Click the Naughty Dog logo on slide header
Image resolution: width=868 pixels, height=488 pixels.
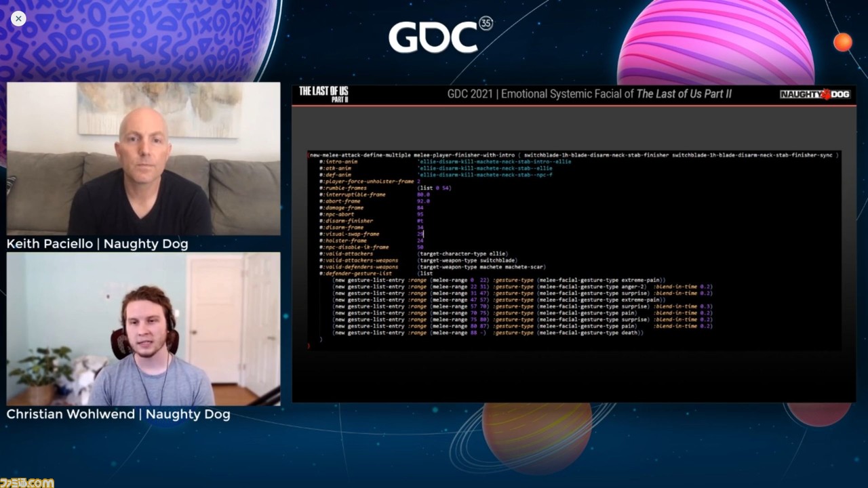pyautogui.click(x=814, y=94)
